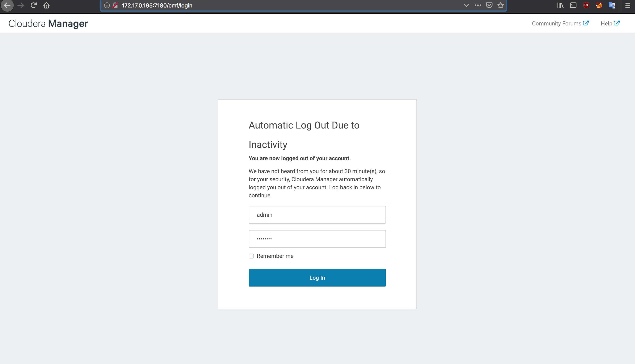
Task: Expand the address bar history dropdown
Action: pyautogui.click(x=466, y=5)
